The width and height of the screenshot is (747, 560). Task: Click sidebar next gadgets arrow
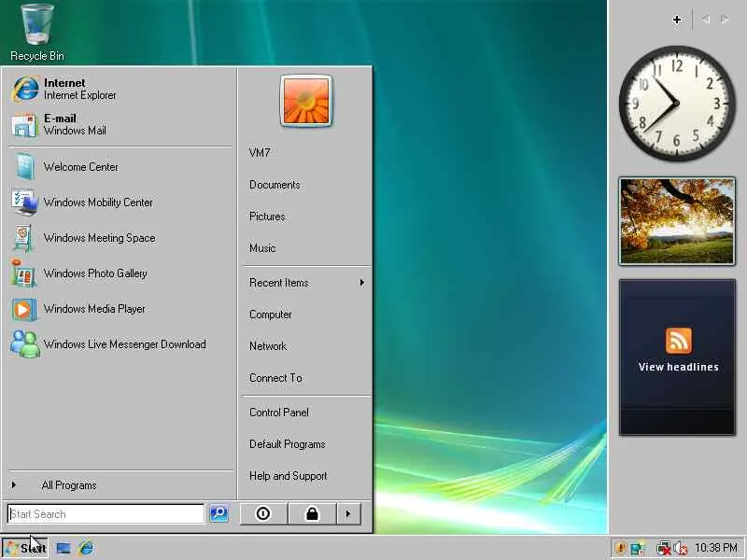click(725, 20)
